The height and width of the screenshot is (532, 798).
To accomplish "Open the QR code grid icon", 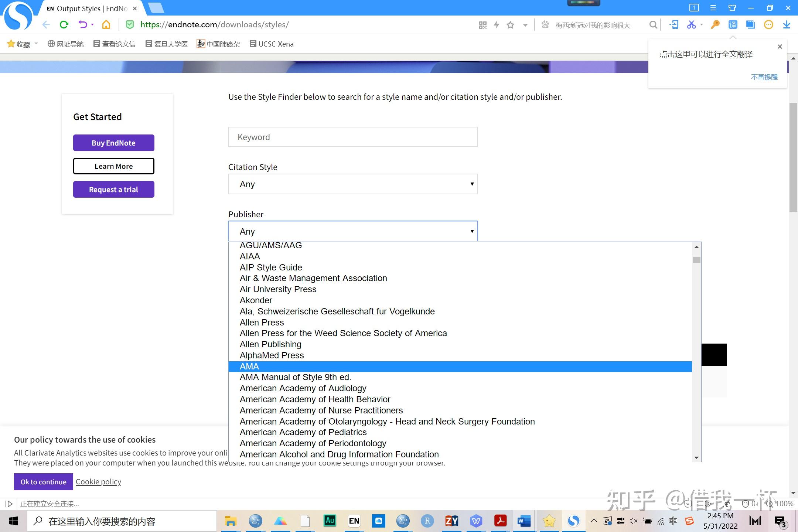I will click(x=482, y=25).
